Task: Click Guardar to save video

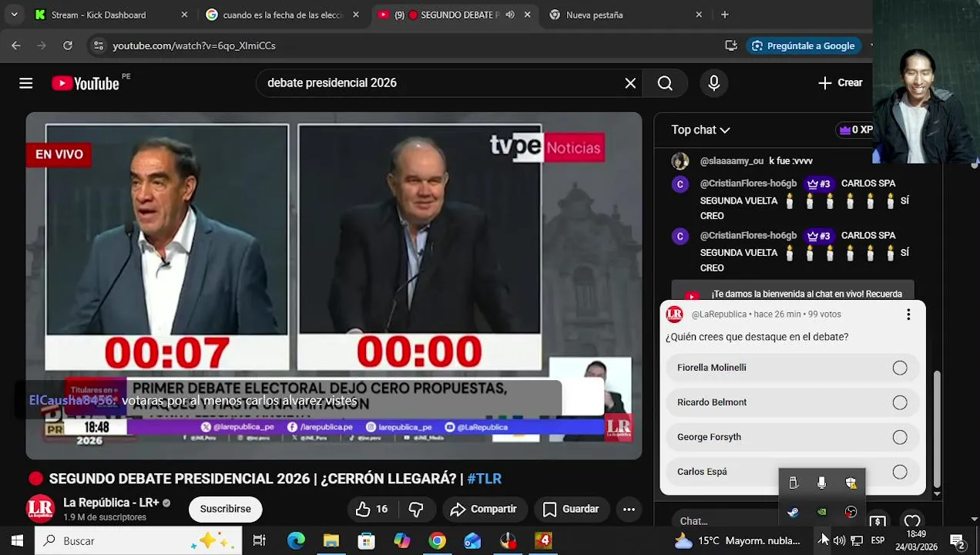Action: pyautogui.click(x=571, y=509)
